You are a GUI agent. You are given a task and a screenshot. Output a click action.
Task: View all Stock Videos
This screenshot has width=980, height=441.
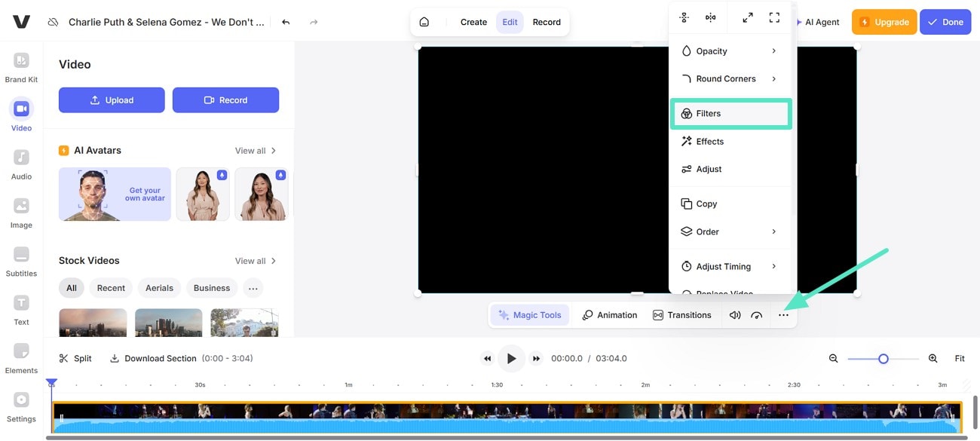point(256,261)
